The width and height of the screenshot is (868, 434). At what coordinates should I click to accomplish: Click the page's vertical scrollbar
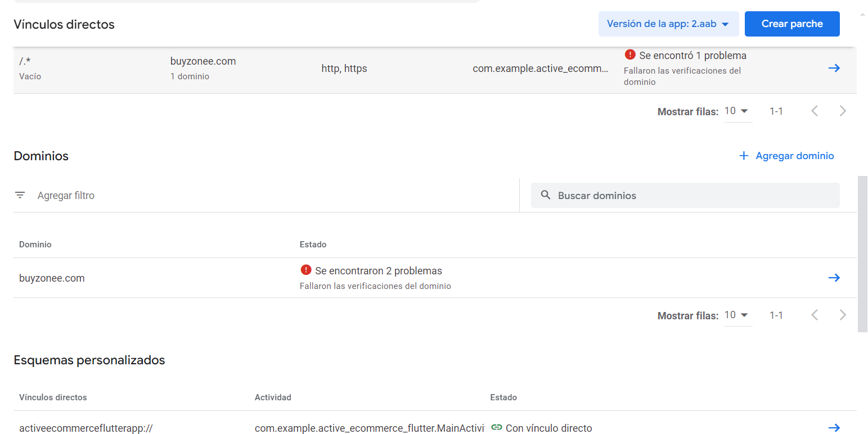(863, 253)
